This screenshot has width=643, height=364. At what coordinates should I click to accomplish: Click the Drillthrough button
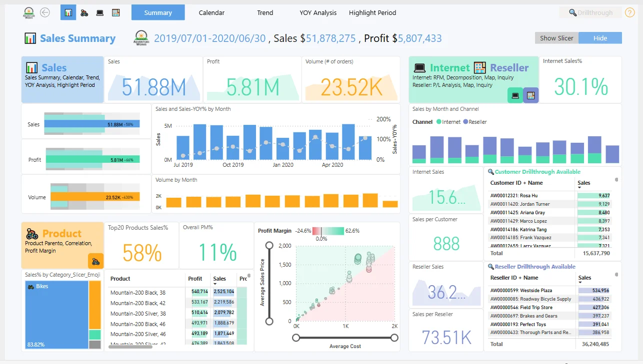pos(590,12)
